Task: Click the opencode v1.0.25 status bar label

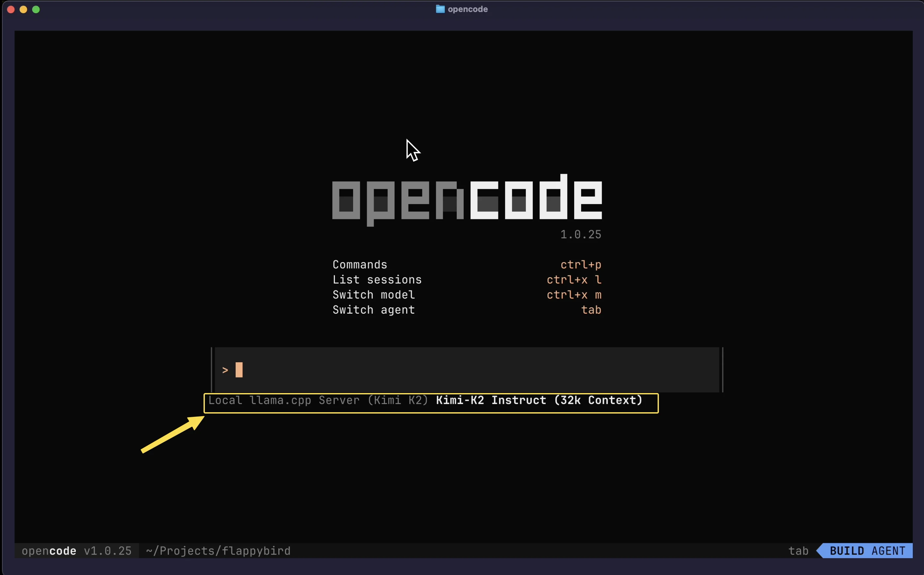Action: 76,551
